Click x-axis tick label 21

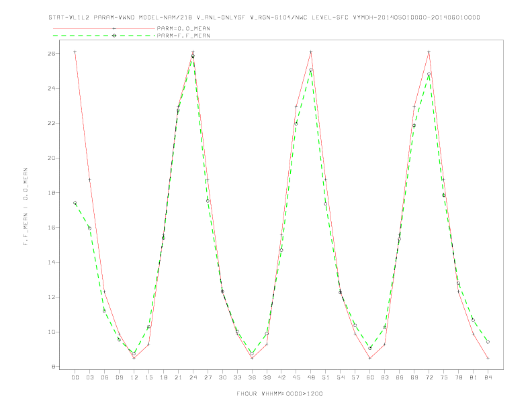coord(178,377)
